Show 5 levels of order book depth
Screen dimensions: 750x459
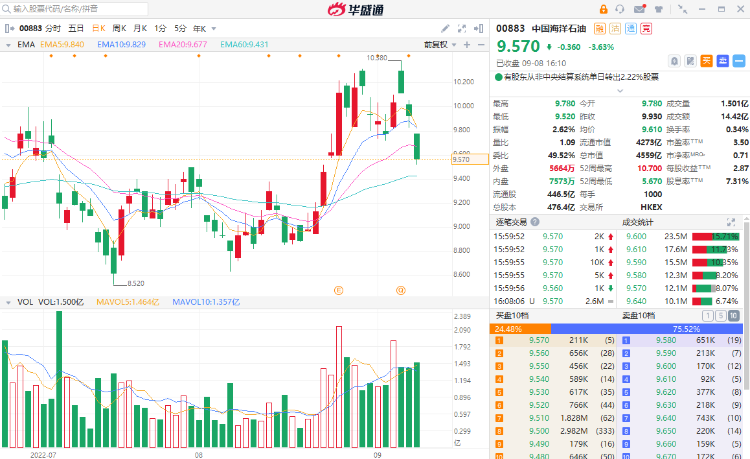click(720, 316)
